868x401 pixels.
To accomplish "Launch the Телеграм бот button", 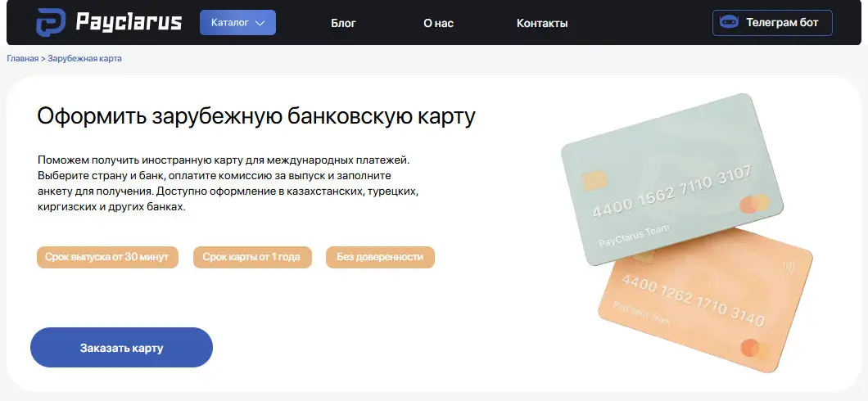I will tap(772, 23).
